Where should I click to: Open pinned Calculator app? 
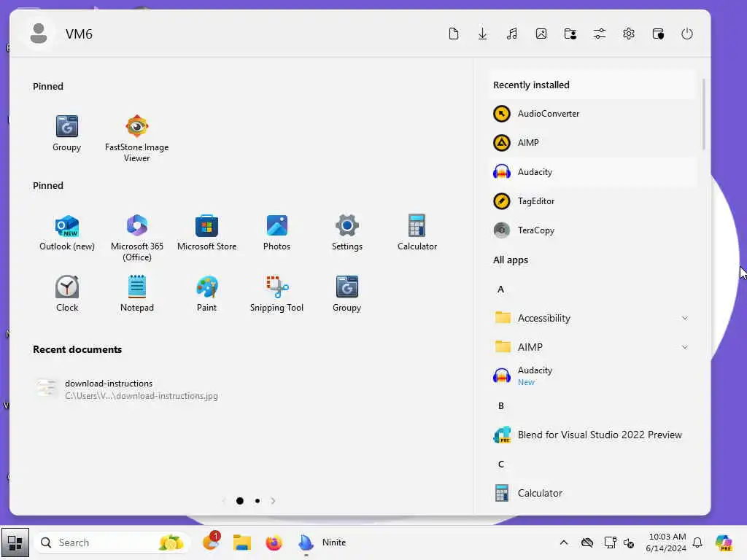(x=417, y=233)
